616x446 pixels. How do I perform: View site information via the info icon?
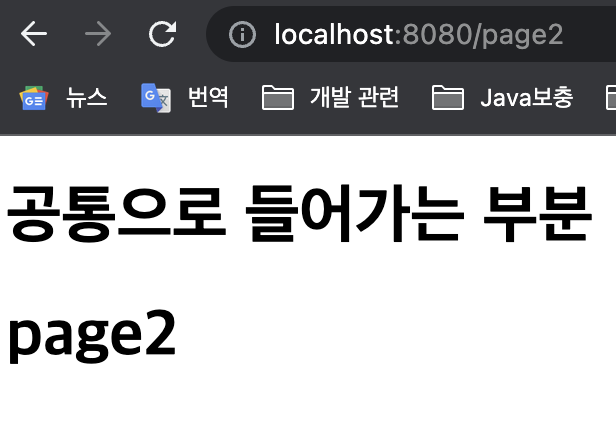242,35
